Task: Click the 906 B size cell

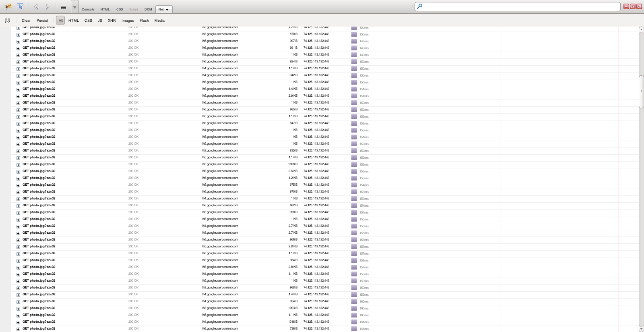Action: pyautogui.click(x=293, y=240)
